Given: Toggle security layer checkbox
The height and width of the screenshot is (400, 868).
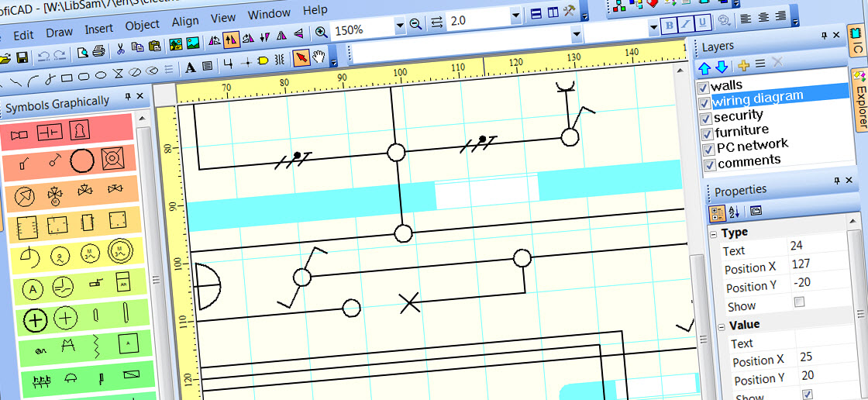Looking at the screenshot, I should (x=706, y=119).
